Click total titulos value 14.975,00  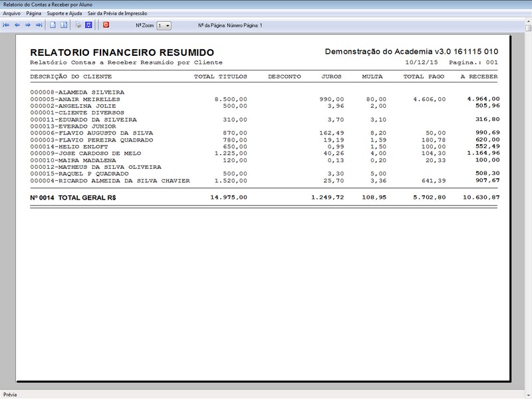point(229,198)
